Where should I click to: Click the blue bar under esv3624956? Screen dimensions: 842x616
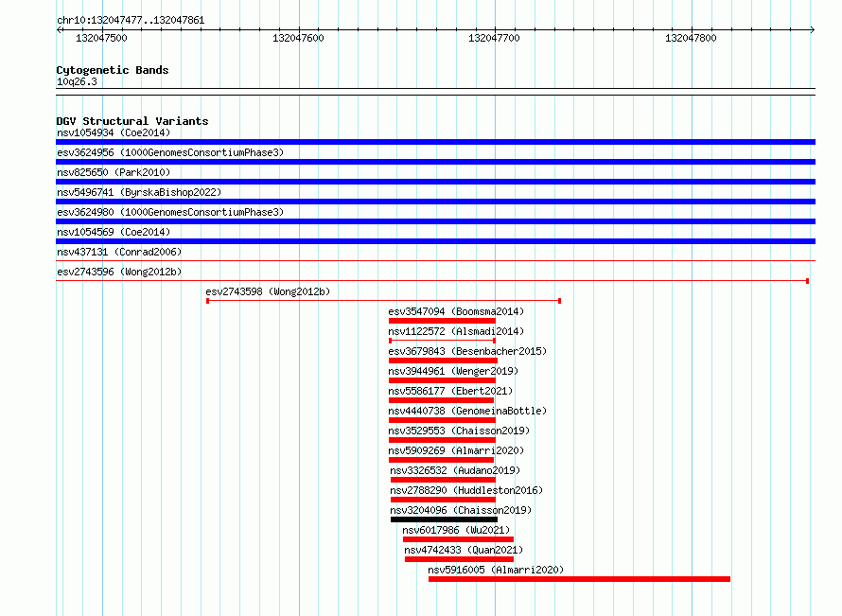click(x=435, y=162)
